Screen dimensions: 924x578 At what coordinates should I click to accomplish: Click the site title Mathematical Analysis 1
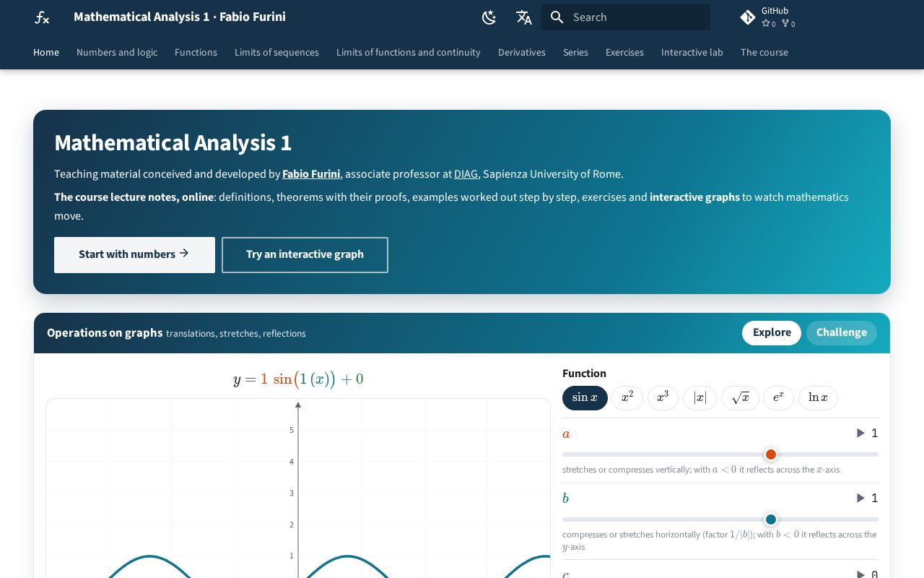tap(180, 17)
